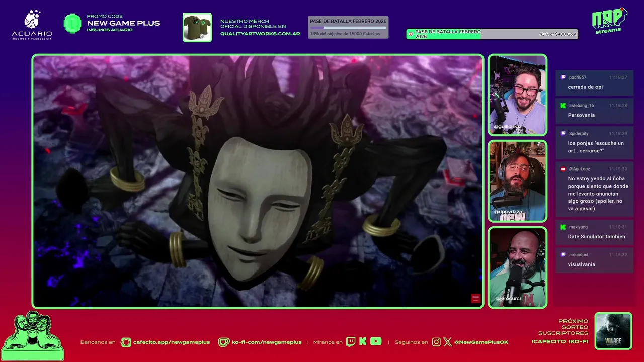Click the Twitch icon beside Spiderpity

coord(563,134)
